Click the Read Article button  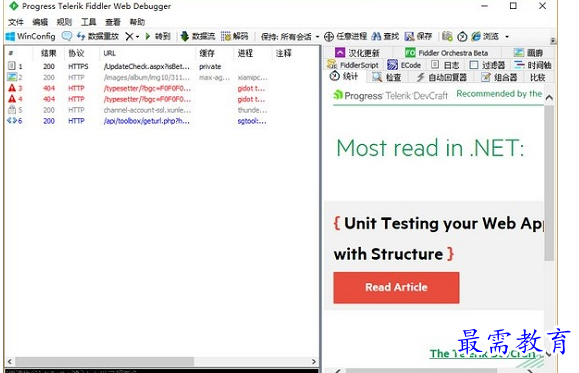pos(396,287)
